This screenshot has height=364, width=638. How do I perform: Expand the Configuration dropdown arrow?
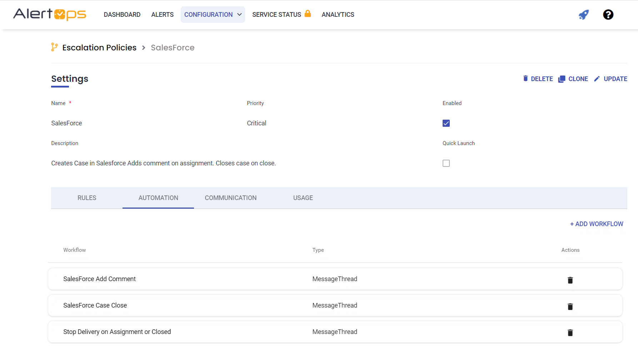[x=239, y=15]
